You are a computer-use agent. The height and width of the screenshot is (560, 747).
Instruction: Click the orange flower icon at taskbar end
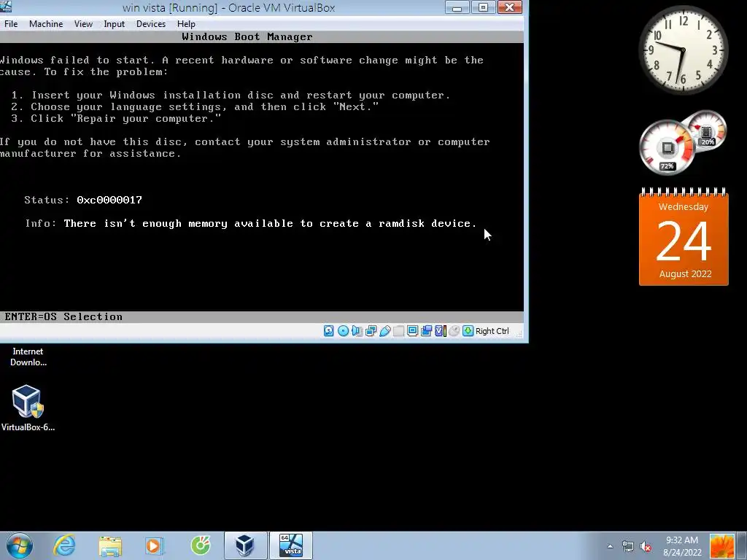pyautogui.click(x=721, y=546)
